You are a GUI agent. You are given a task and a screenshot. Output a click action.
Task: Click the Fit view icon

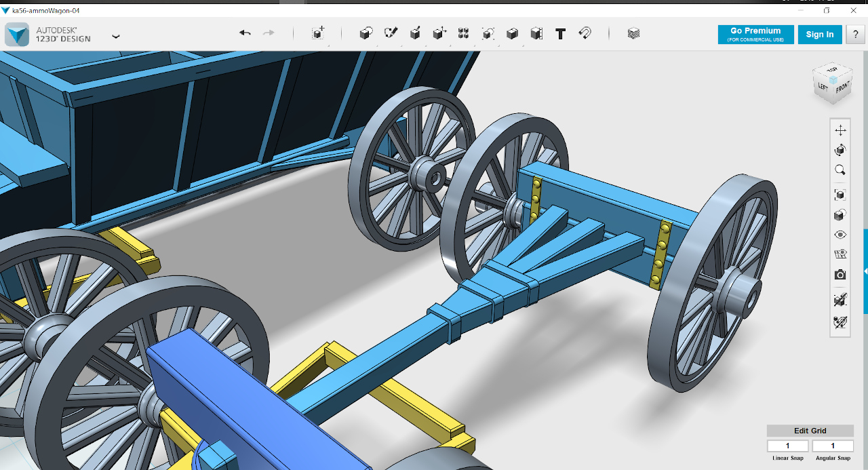click(x=840, y=195)
